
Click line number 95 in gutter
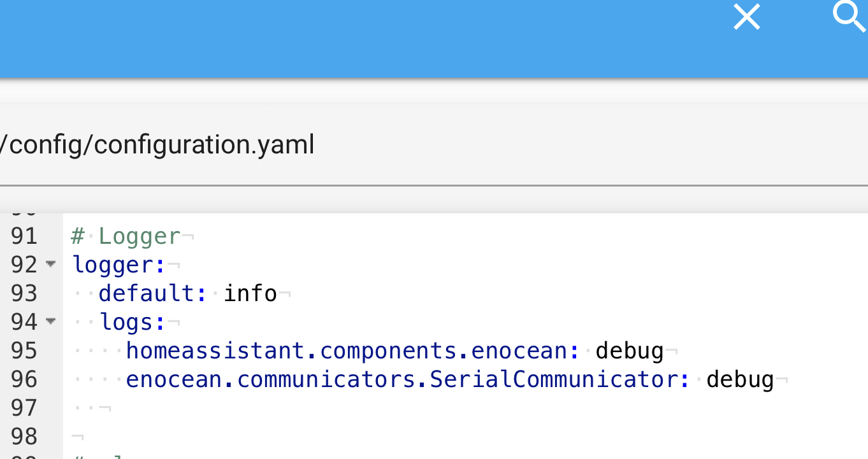(24, 351)
